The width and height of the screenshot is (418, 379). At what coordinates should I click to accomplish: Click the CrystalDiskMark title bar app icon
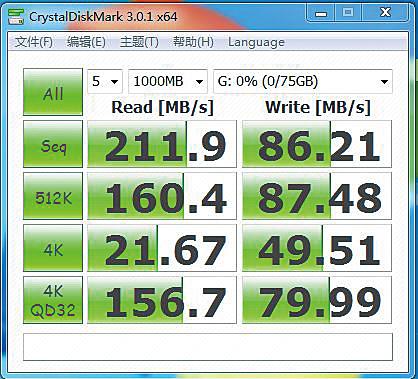coord(16,16)
